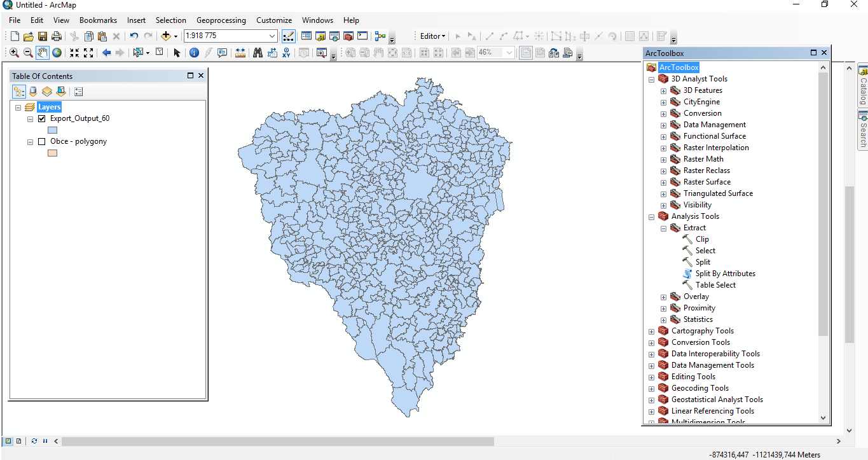Open the File menu
Screen dimensions: 868x460
pos(15,20)
